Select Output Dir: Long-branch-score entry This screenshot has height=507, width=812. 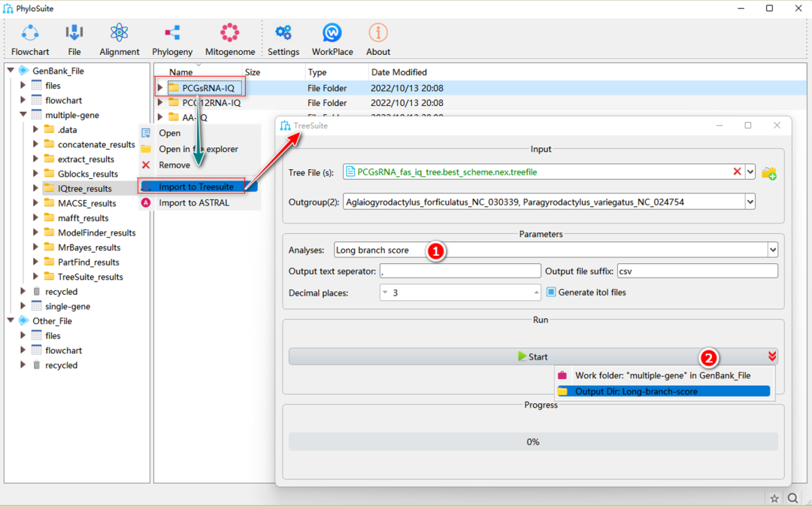tap(663, 391)
